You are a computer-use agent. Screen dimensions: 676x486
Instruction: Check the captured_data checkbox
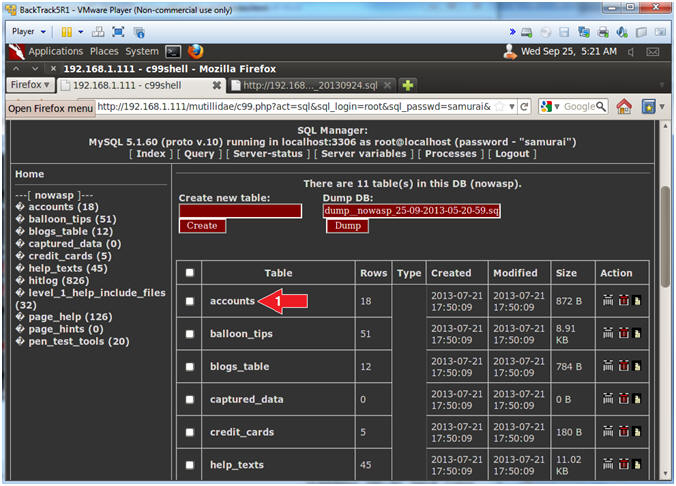coord(190,399)
